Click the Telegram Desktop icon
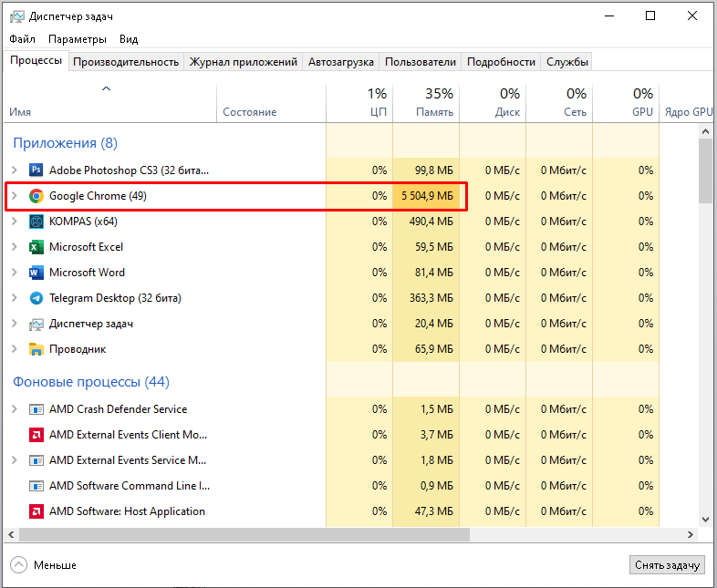This screenshot has width=717, height=588. pyautogui.click(x=36, y=298)
